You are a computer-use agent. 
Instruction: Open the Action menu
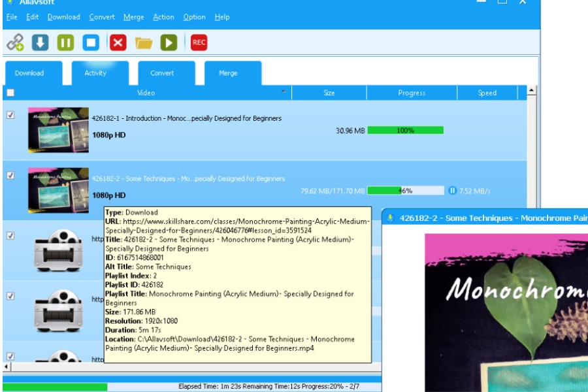click(163, 17)
